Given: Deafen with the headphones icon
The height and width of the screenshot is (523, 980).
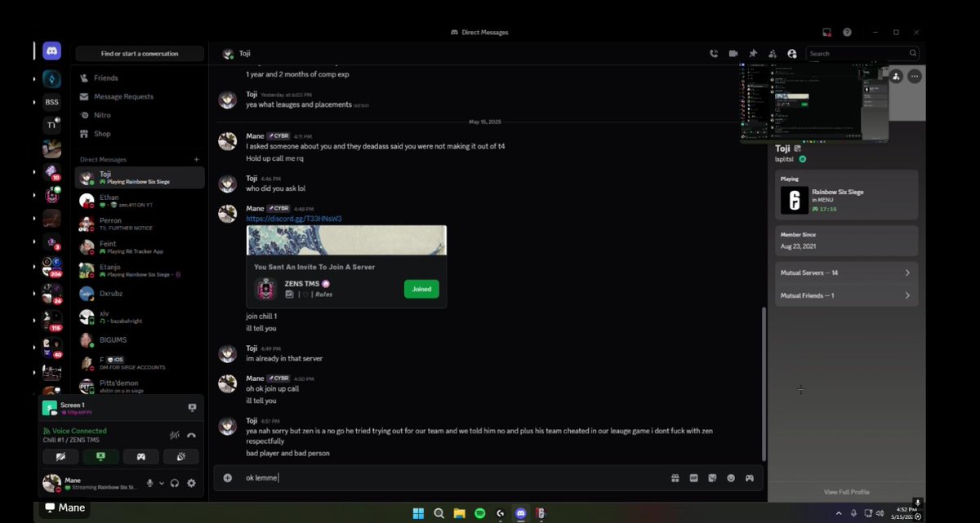Looking at the screenshot, I should (175, 483).
